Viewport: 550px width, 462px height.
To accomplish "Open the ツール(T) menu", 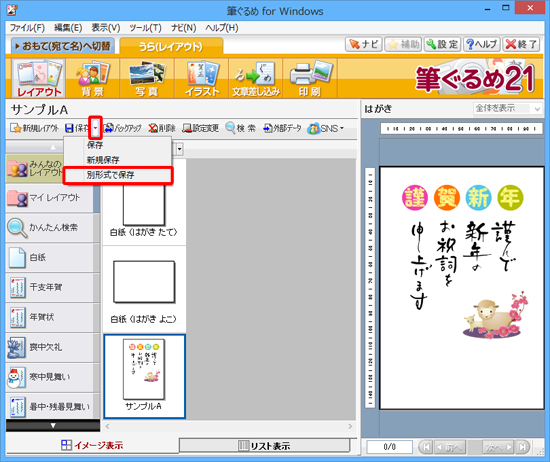I will point(145,28).
